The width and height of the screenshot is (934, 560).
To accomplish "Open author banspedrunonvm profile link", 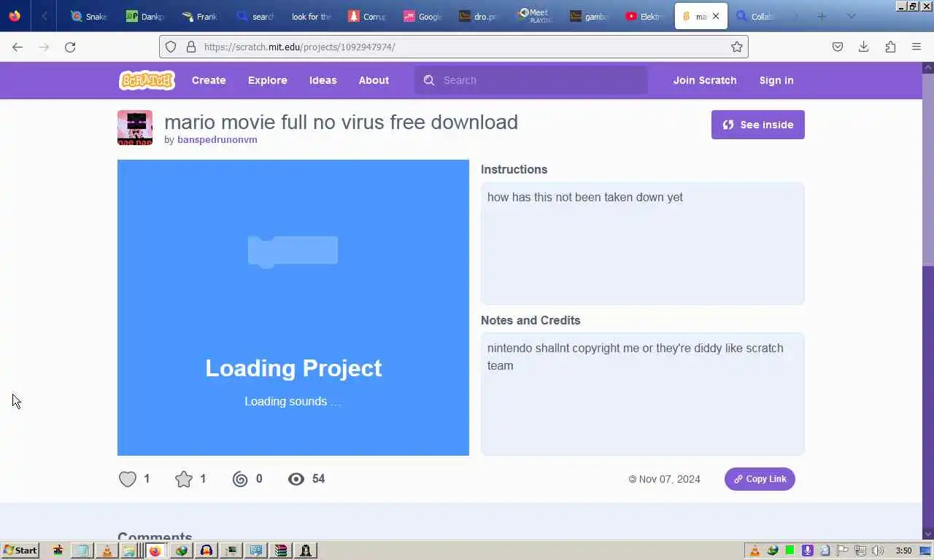I will point(217,139).
